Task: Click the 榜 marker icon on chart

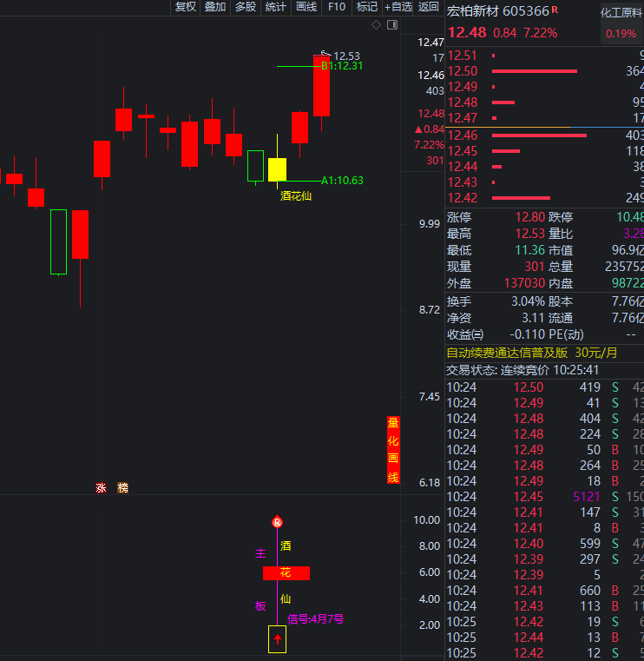Action: tap(122, 488)
